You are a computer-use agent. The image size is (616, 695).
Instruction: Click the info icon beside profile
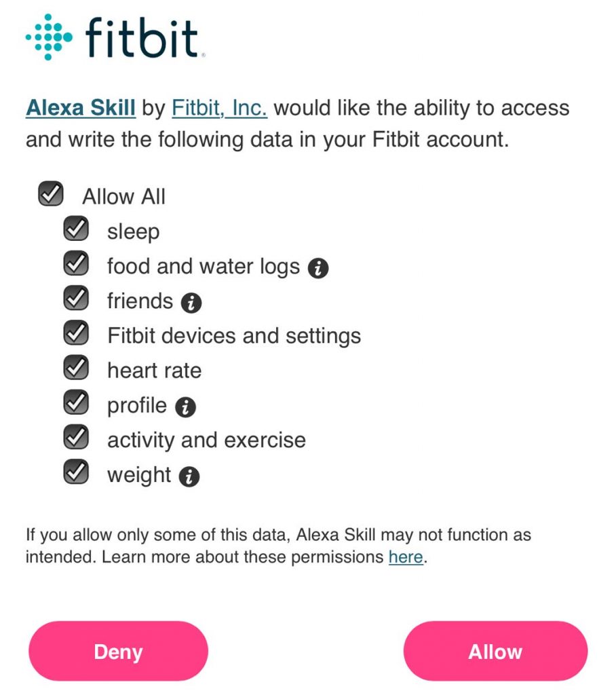[185, 407]
